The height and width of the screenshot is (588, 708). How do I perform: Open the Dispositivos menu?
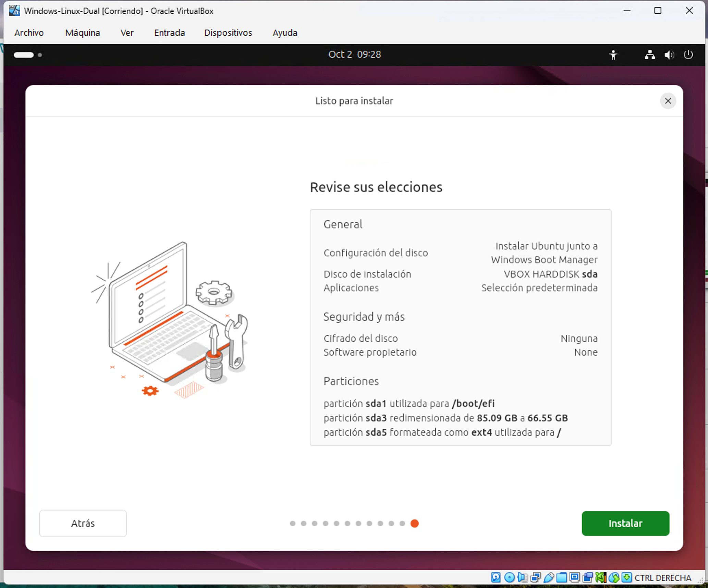(228, 33)
